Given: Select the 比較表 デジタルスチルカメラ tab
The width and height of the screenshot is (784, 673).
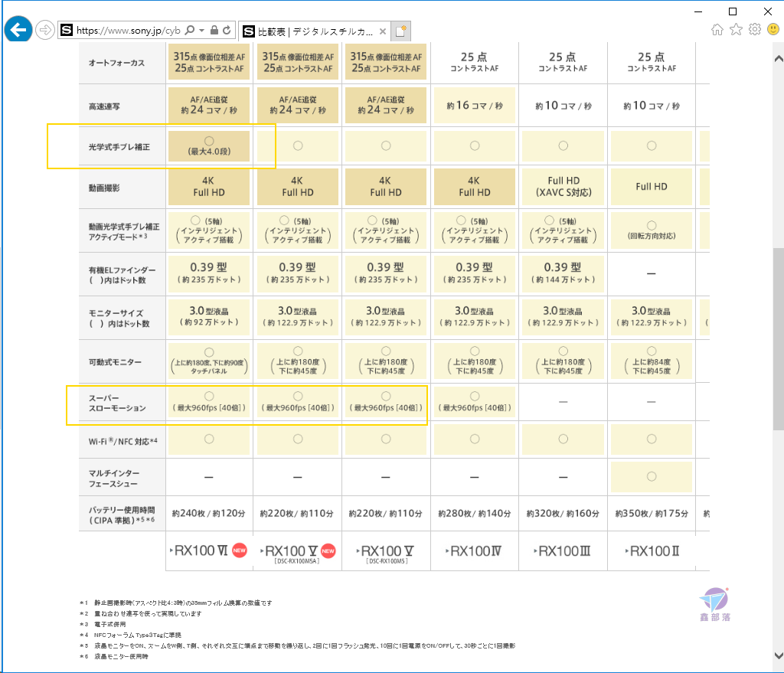Looking at the screenshot, I should click(315, 31).
